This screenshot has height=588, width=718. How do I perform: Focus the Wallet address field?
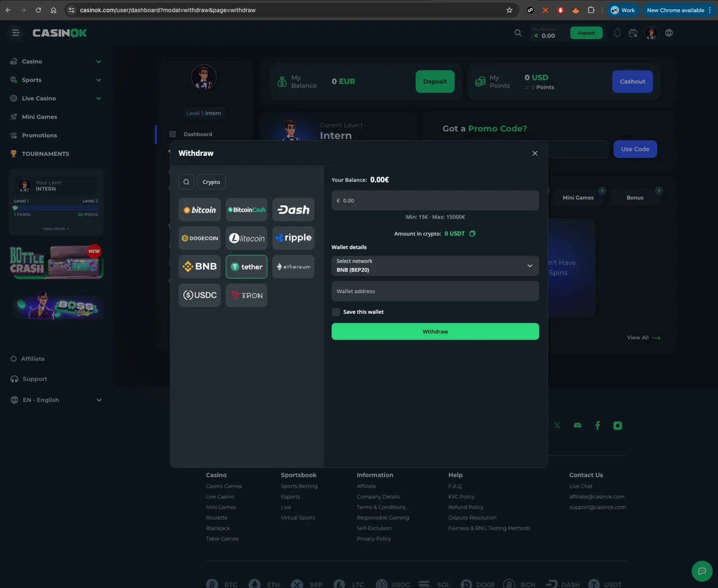[x=435, y=291]
